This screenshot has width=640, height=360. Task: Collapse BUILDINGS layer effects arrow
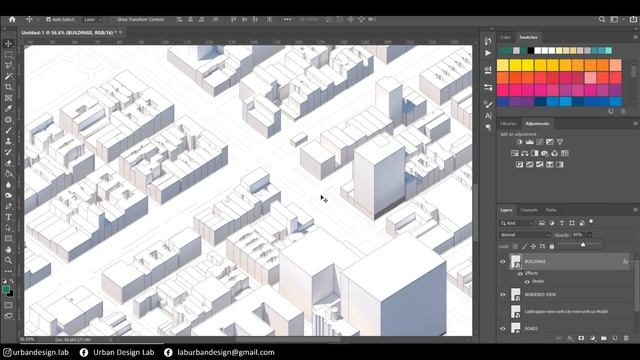coord(632,262)
